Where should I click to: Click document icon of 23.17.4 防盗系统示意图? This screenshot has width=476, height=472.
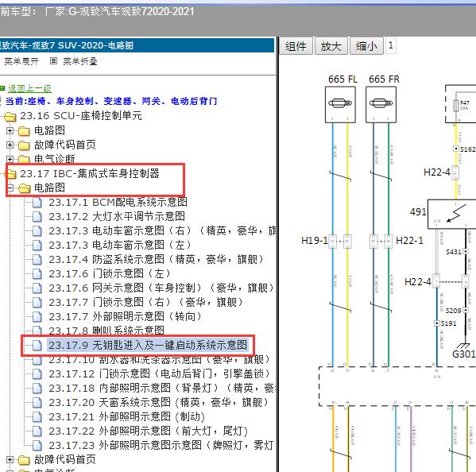[37, 259]
